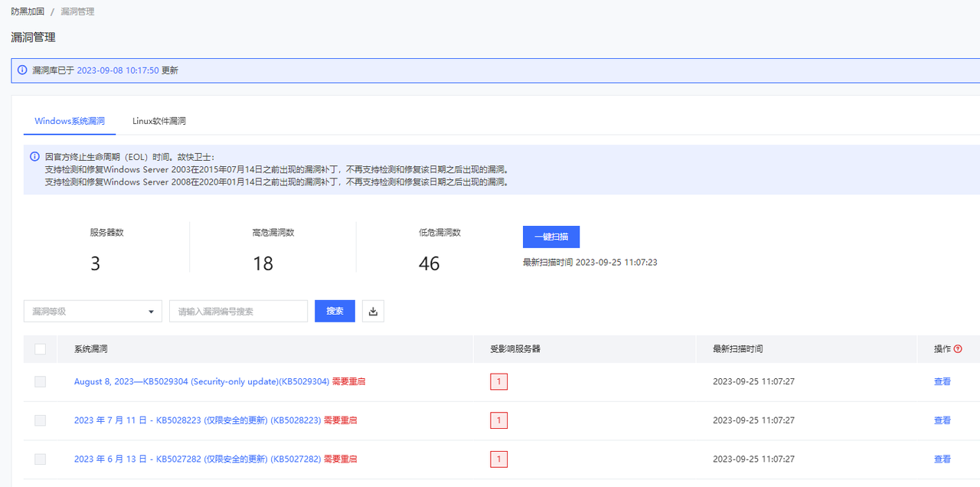Go to 防黑加固 breadcrumb
Image resolution: width=980 pixels, height=487 pixels.
click(x=28, y=12)
